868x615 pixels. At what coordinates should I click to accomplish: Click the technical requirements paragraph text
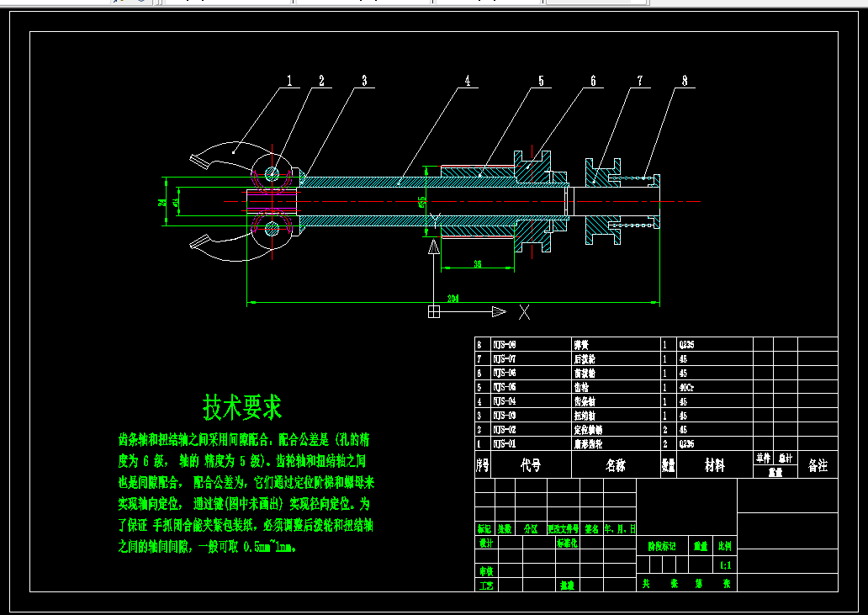[246, 493]
